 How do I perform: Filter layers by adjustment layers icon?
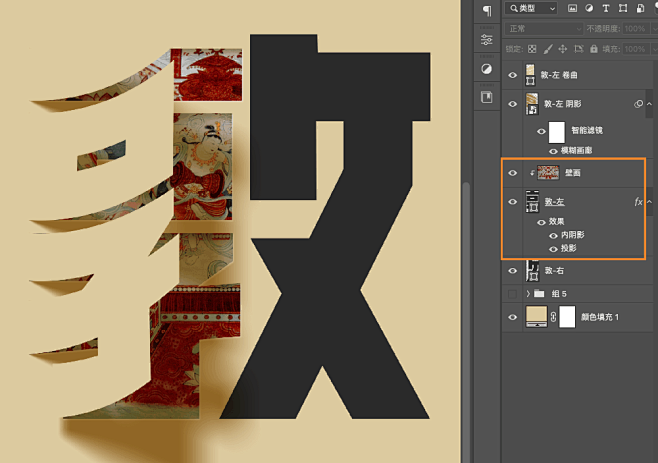(589, 8)
